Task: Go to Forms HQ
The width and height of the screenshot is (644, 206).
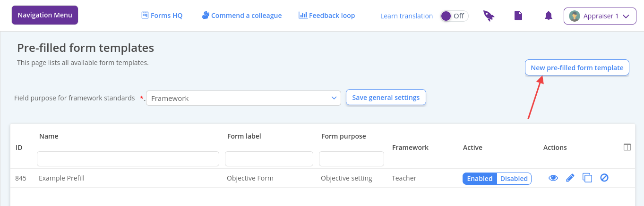Action: (x=162, y=16)
